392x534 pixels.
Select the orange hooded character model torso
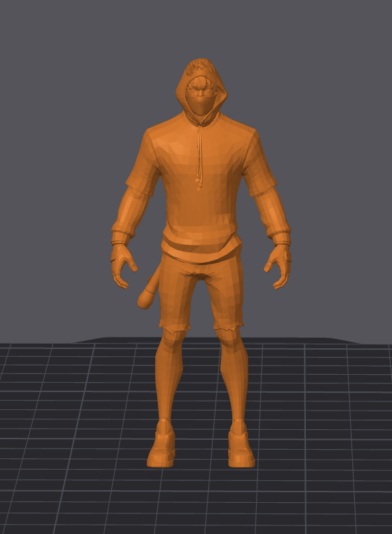[x=201, y=184]
